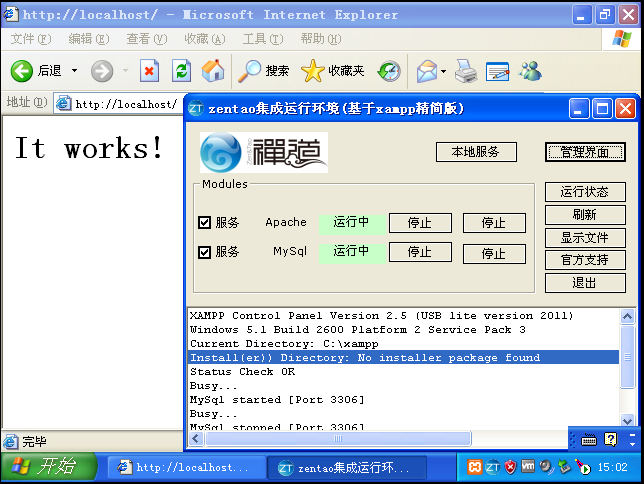Screen dimensions: 644x484
Task: Open the History clock icon
Action: pos(389,71)
